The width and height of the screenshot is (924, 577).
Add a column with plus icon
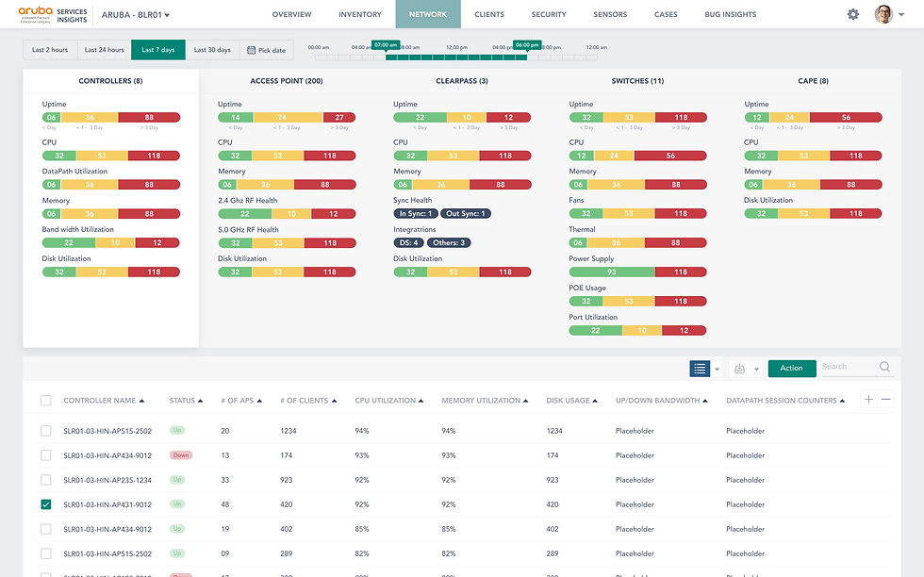pos(868,400)
